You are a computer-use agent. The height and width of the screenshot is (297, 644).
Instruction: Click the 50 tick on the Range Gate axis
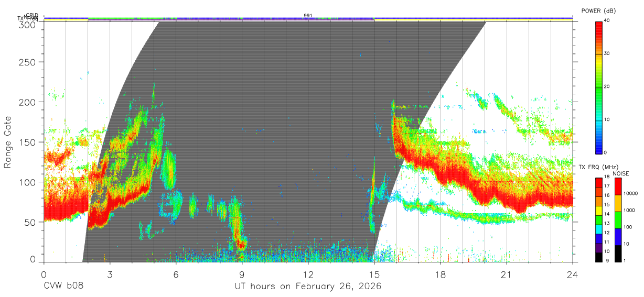coord(31,222)
